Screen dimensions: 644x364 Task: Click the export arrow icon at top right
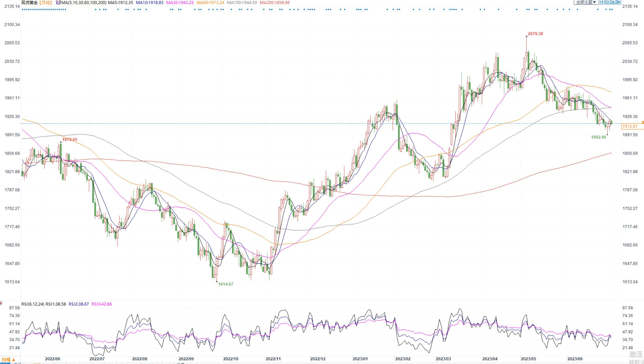point(619,2)
